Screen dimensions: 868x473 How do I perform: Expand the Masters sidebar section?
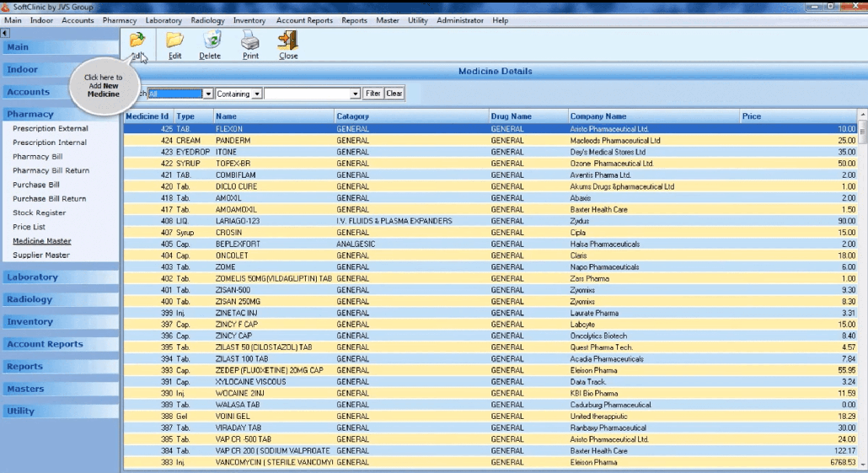click(59, 389)
